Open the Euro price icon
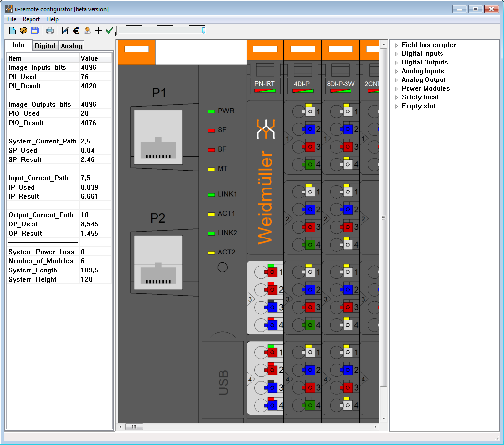Screen dimensions: 504x445 click(76, 31)
